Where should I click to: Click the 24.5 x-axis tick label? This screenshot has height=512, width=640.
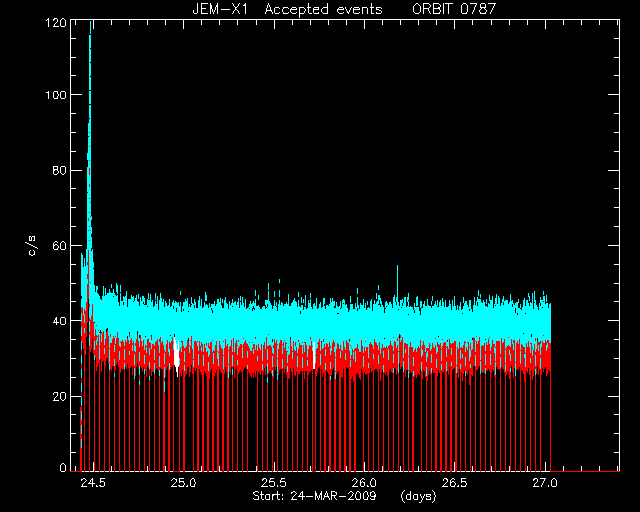[x=93, y=483]
